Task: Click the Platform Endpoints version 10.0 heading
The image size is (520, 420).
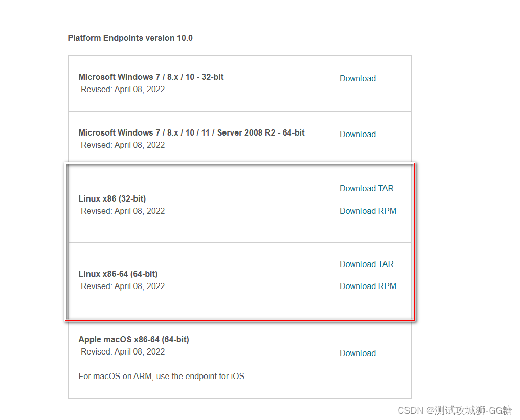Action: tap(130, 38)
